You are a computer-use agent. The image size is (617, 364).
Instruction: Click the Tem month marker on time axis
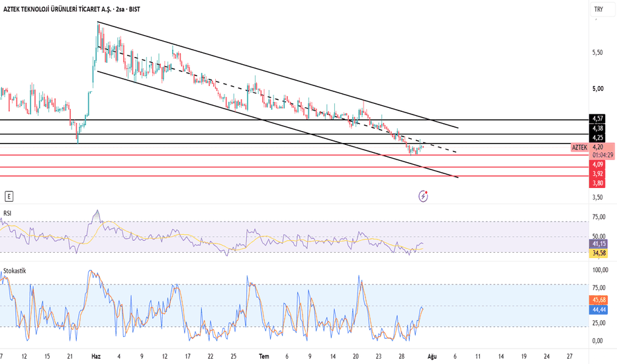[264, 357]
